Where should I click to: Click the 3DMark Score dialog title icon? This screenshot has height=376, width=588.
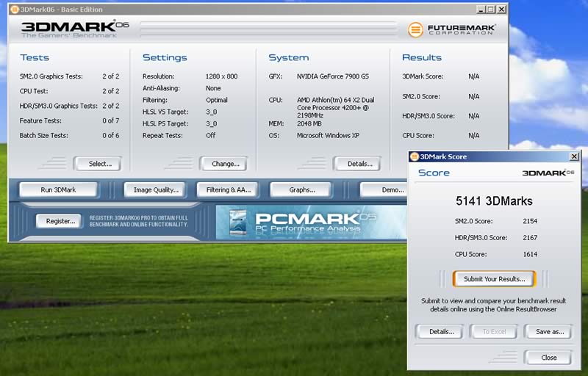point(414,156)
